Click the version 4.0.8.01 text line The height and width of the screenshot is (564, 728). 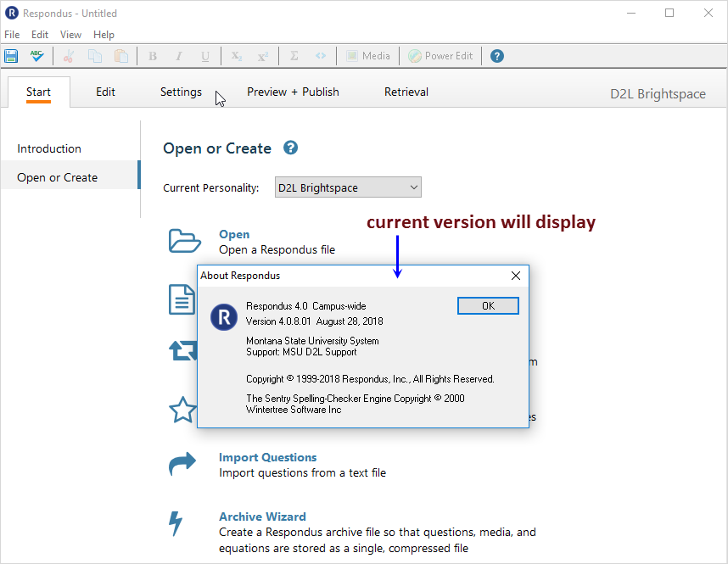click(314, 321)
